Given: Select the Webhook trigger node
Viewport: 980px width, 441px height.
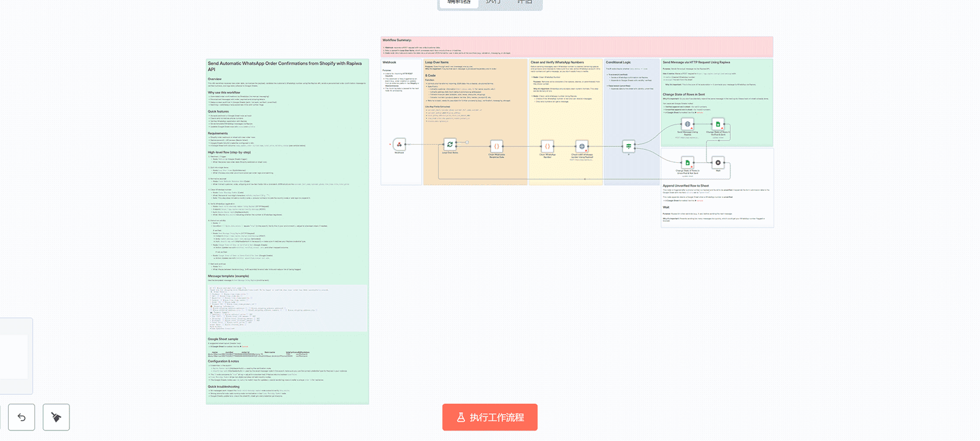Looking at the screenshot, I should tap(399, 145).
